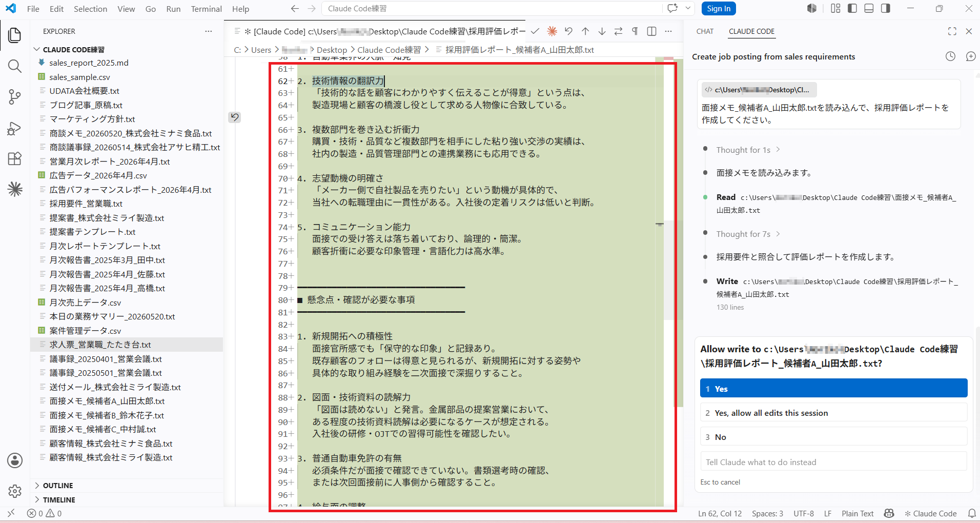Open the chat dropdown arrow in title bar
Image resolution: width=980 pixels, height=523 pixels.
687,9
